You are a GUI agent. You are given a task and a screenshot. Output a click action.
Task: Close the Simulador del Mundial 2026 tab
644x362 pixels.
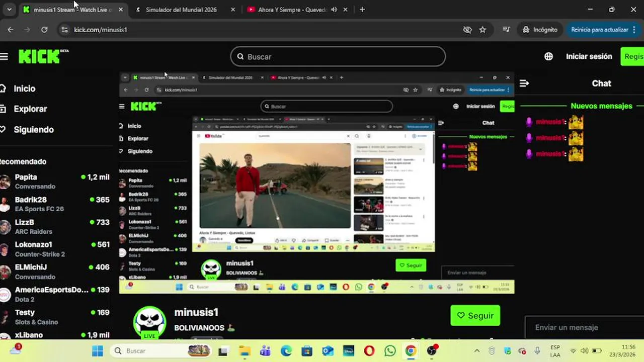tap(232, 10)
